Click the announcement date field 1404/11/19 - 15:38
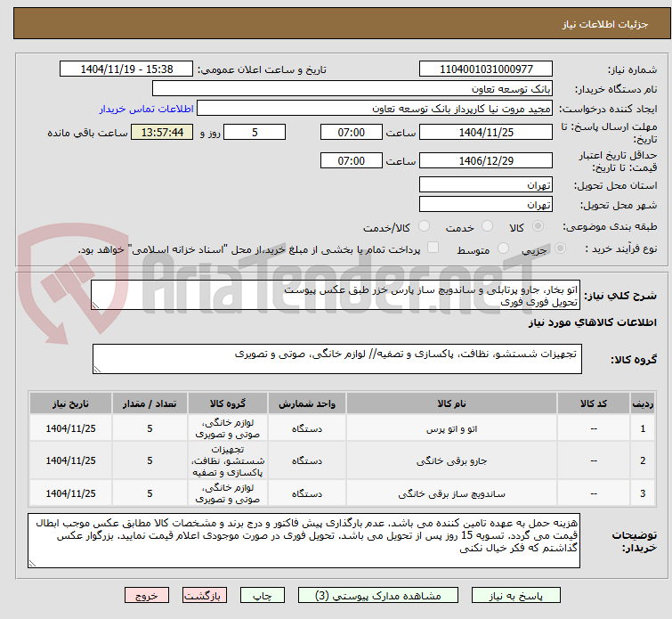This screenshot has width=672, height=619. tap(126, 69)
